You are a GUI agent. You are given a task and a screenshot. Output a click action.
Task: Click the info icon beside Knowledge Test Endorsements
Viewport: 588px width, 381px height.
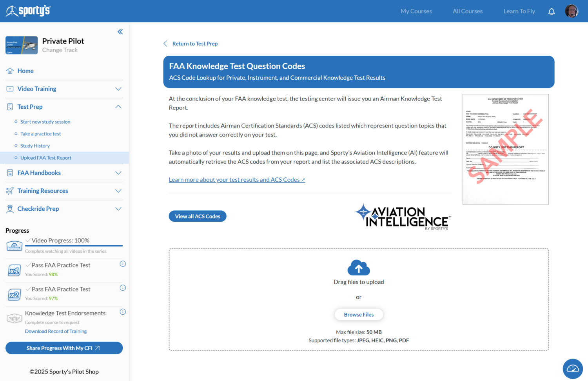click(123, 311)
